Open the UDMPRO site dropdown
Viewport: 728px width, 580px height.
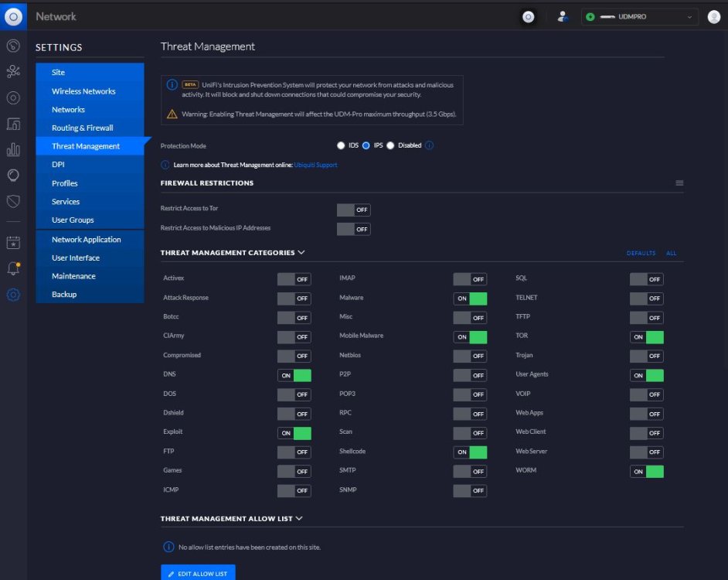(639, 17)
